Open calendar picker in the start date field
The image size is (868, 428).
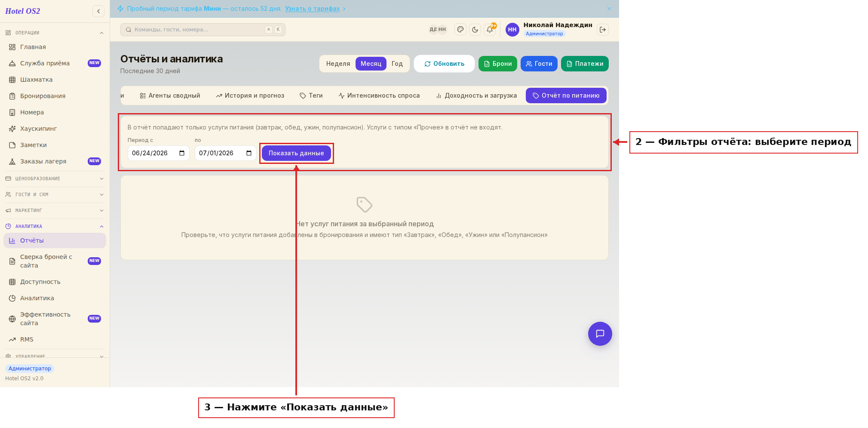[182, 153]
